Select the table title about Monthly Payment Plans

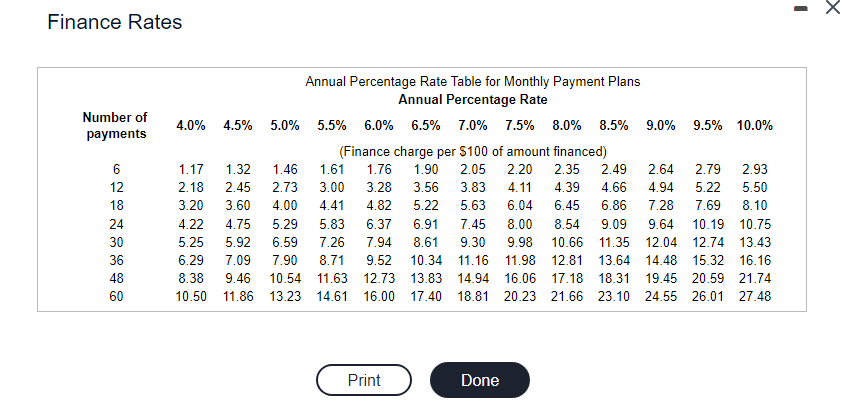[x=473, y=82]
